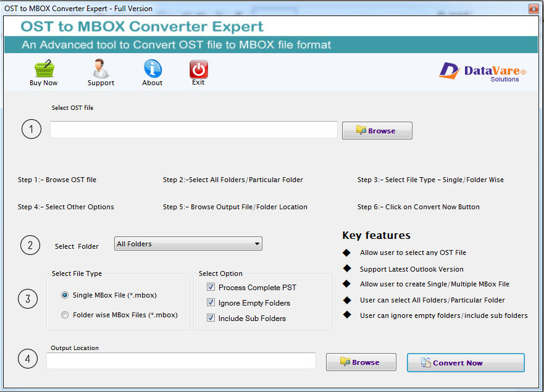Click the 'OST to MBOX Converter Expert' heading
Image resolution: width=544 pixels, height=392 pixels.
click(x=142, y=27)
